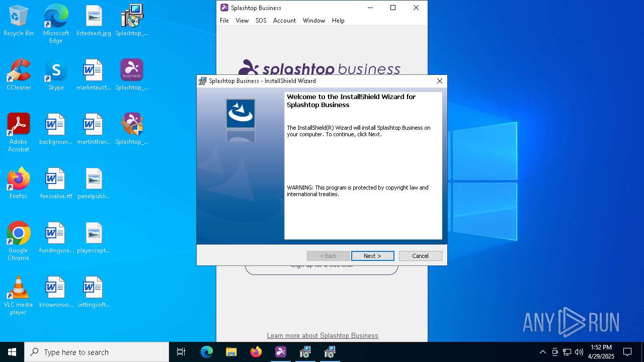Open the volume control in system tray
This screenshot has height=362, width=644.
[579, 352]
